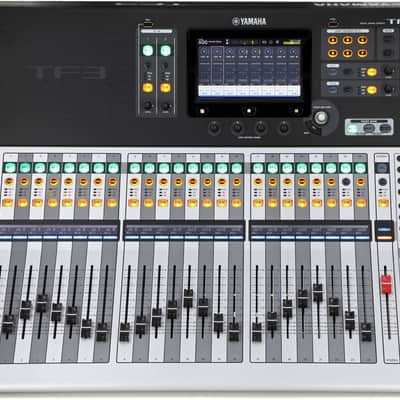This screenshot has height=400, width=400.
Task: Click the lower FX return level knob
Action: tap(388, 89)
